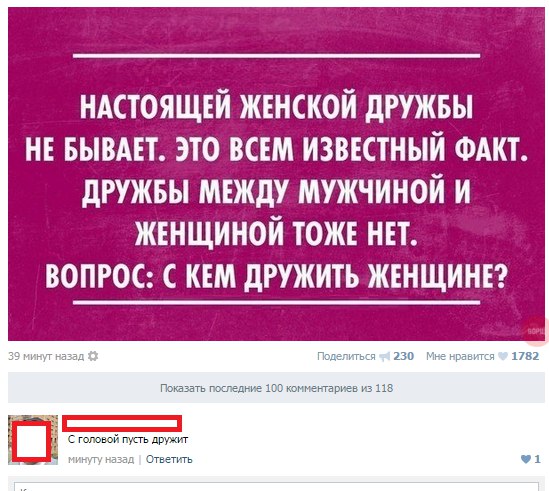This screenshot has width=549, height=491.
Task: Open the commenter's avatar photo
Action: pyautogui.click(x=33, y=440)
